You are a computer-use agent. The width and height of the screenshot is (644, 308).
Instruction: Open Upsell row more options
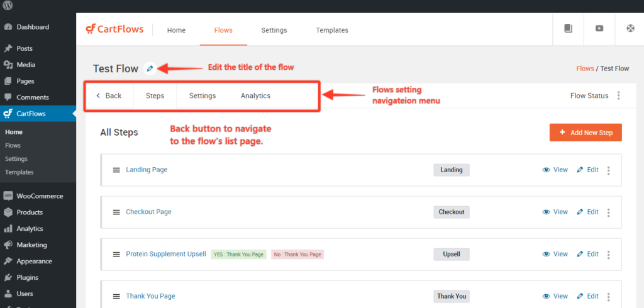tap(608, 255)
